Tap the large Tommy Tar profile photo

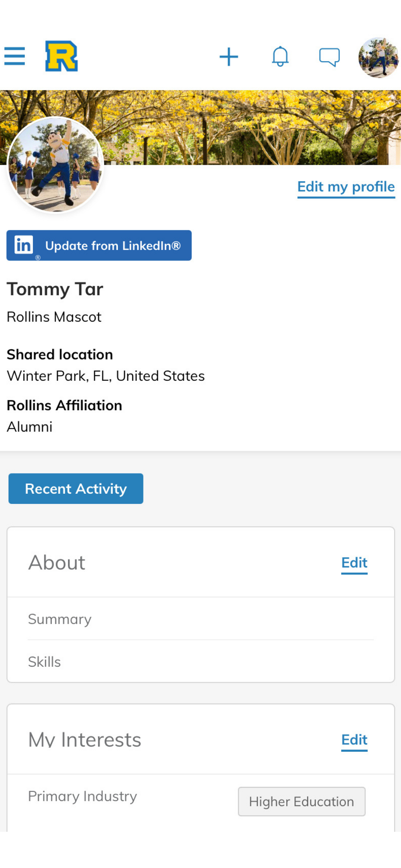[x=55, y=165]
